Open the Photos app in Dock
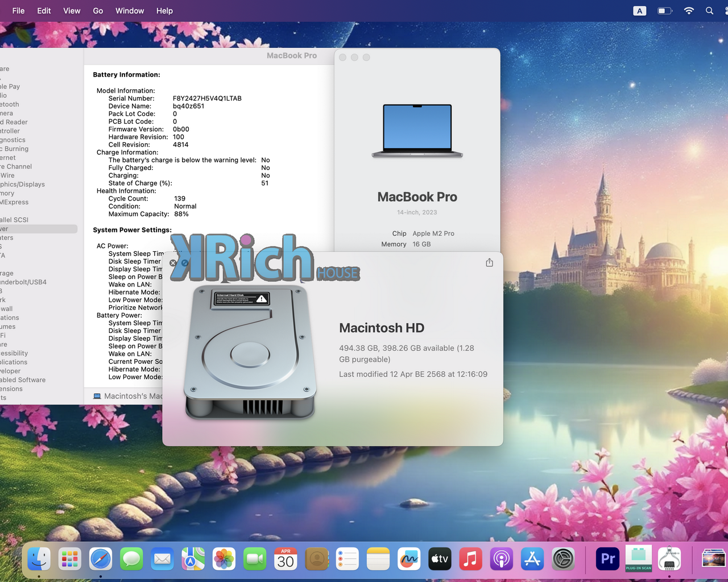Viewport: 728px width, 582px height. (224, 559)
